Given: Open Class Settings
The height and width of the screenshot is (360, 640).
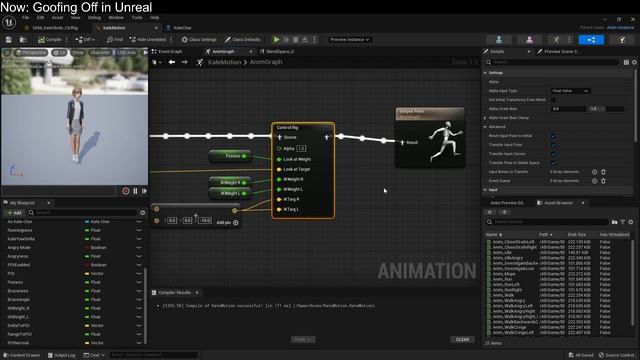Looking at the screenshot, I should [199, 40].
